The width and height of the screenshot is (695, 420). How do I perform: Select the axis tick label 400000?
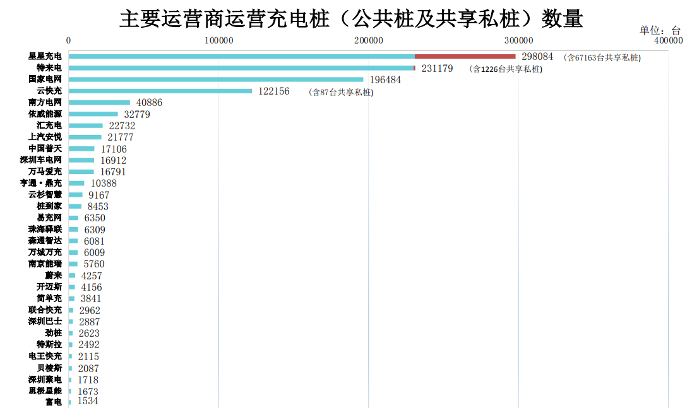[668, 41]
